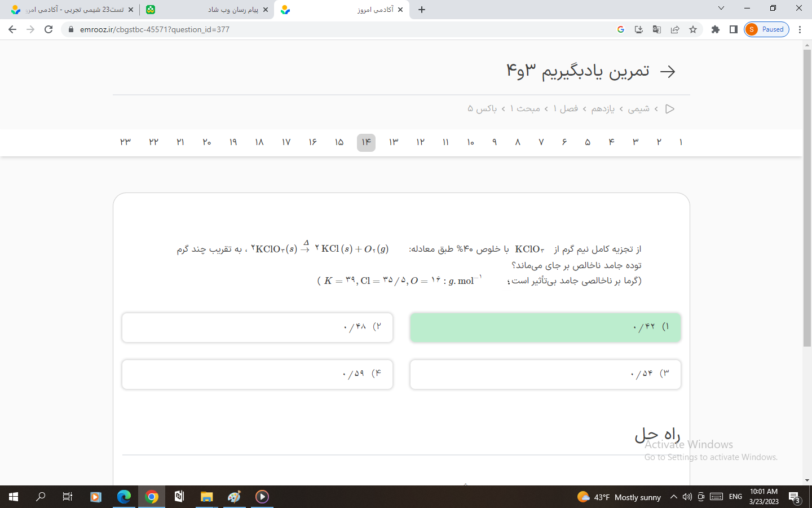Viewport: 812px width, 508px height.
Task: Click the address bar URL field
Action: 338,29
